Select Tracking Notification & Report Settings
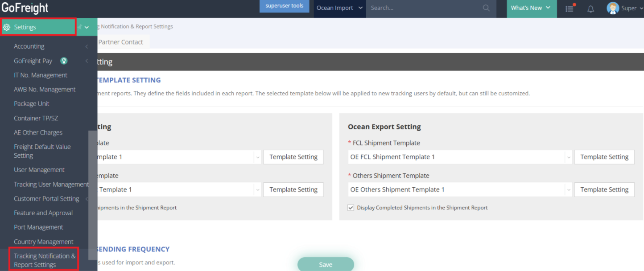The width and height of the screenshot is (644, 271). tap(44, 260)
